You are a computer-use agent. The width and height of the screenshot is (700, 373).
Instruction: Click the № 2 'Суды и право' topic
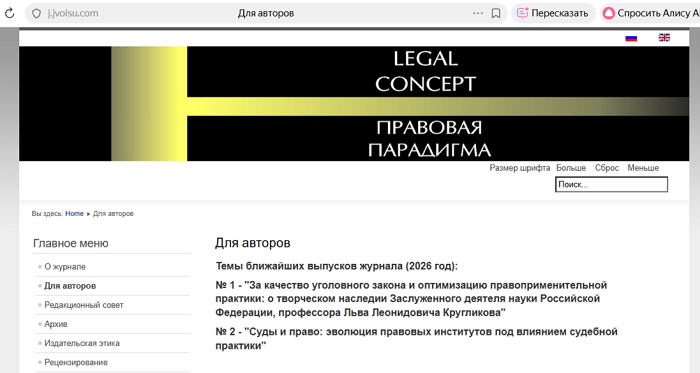tap(417, 339)
